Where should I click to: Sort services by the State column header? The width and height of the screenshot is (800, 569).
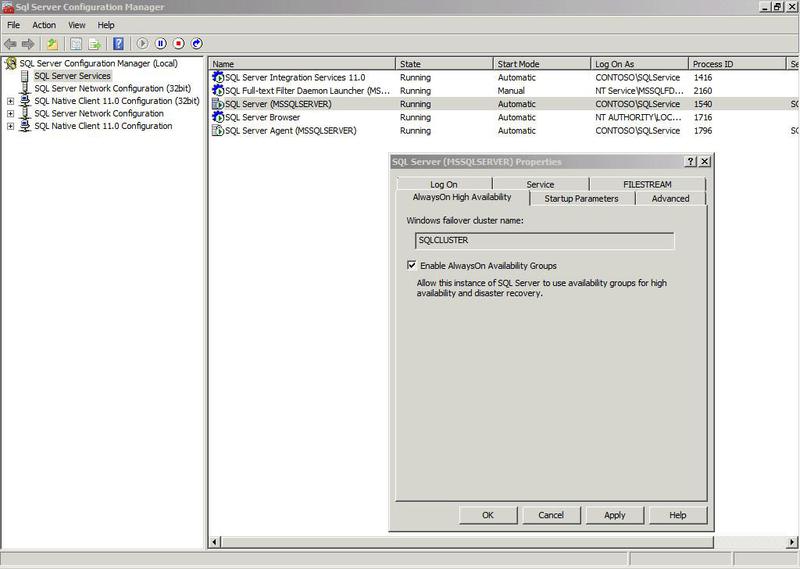tap(444, 64)
